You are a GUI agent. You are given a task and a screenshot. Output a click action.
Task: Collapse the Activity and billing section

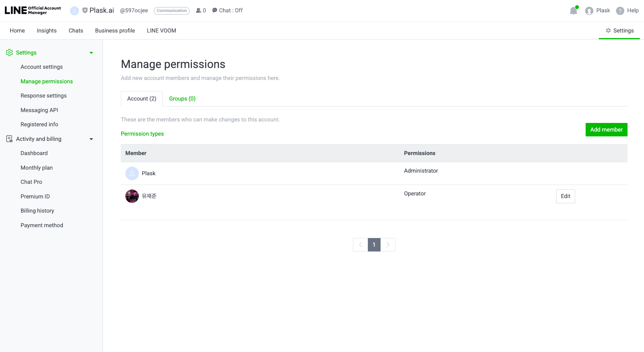pos(91,139)
